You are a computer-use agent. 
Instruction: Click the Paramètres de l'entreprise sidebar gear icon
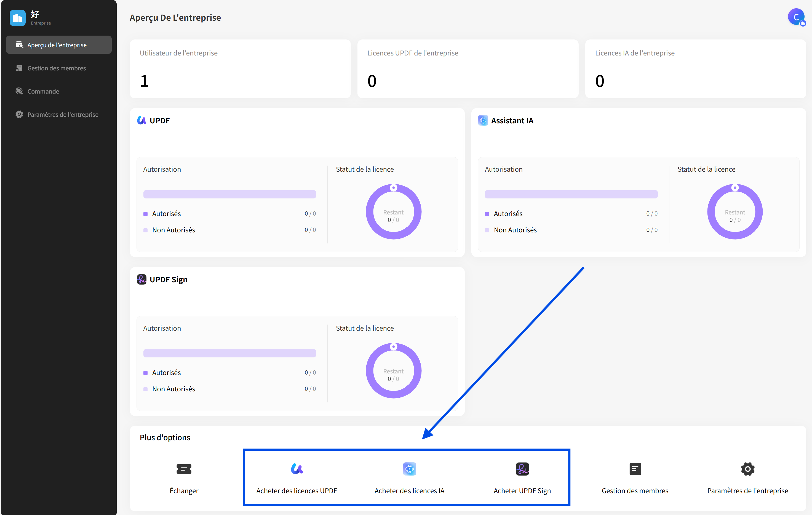[19, 115]
